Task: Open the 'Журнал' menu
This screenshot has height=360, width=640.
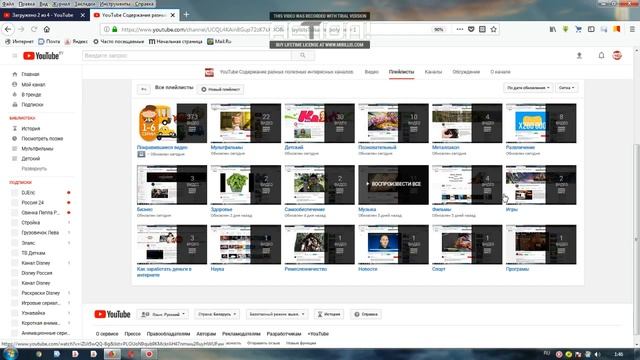Action: click(x=61, y=4)
